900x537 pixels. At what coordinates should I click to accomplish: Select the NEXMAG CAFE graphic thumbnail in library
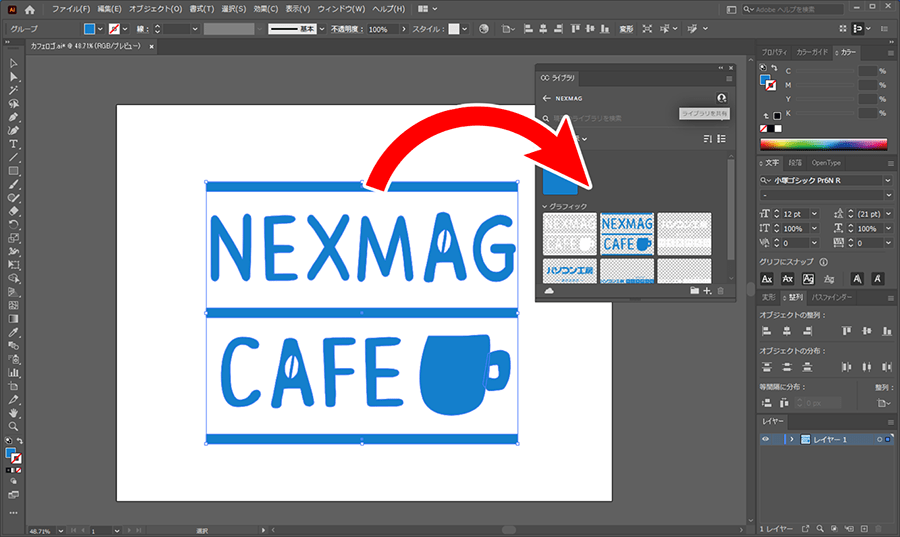pyautogui.click(x=627, y=233)
